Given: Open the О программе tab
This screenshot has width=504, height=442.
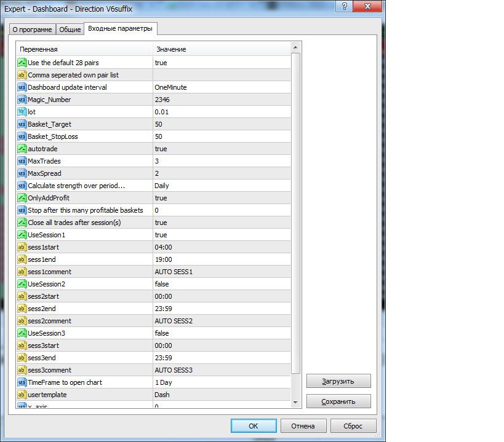Looking at the screenshot, I should [x=32, y=30].
